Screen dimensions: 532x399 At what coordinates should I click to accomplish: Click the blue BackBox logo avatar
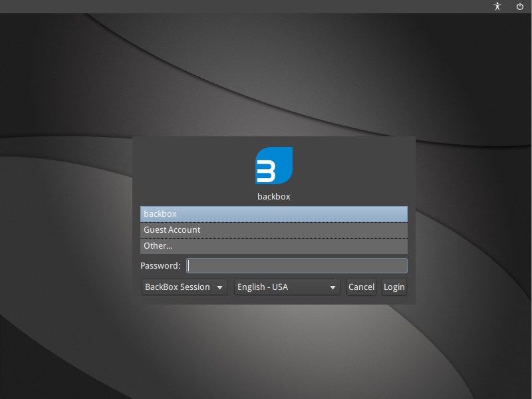[x=274, y=166]
